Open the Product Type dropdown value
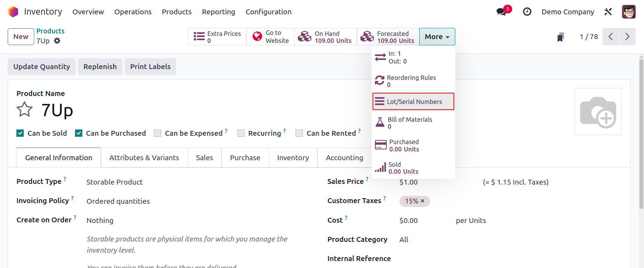644x268 pixels. point(114,182)
